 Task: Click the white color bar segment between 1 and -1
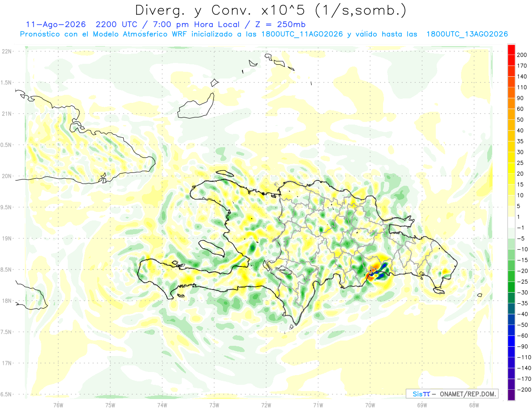click(x=511, y=223)
